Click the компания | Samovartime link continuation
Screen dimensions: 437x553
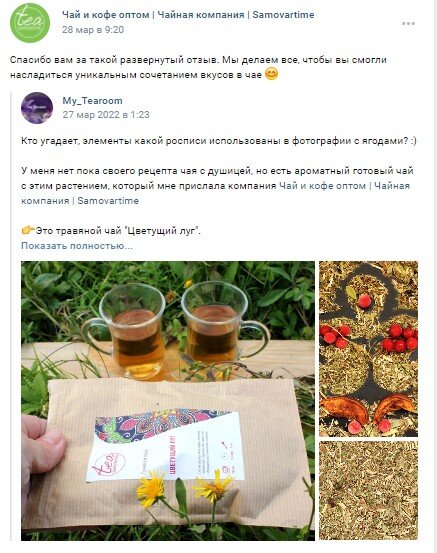point(80,201)
